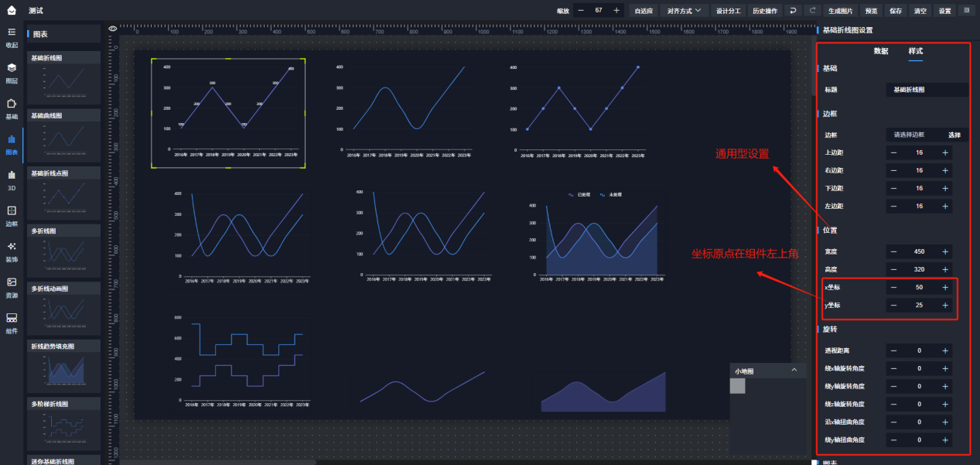
Task: Decrease y坐标 value
Action: 894,306
